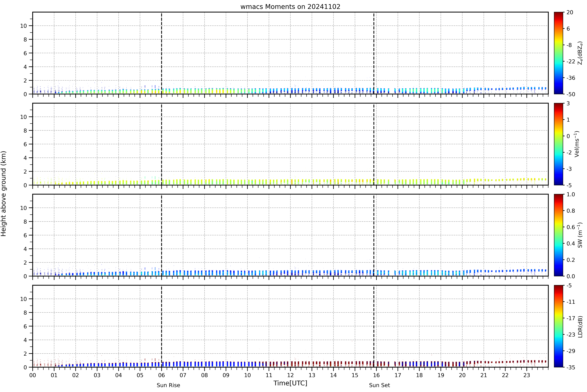Click the 23 hour tick label on bottom axis
The height and width of the screenshot is (392, 587).
527,375
